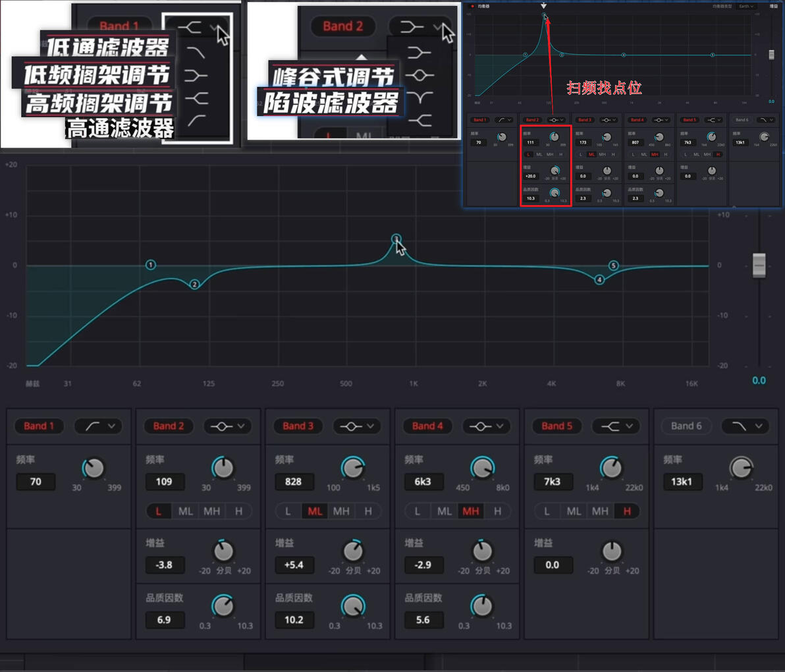Open Band 1 filter type dropdown in main EQ

click(98, 426)
